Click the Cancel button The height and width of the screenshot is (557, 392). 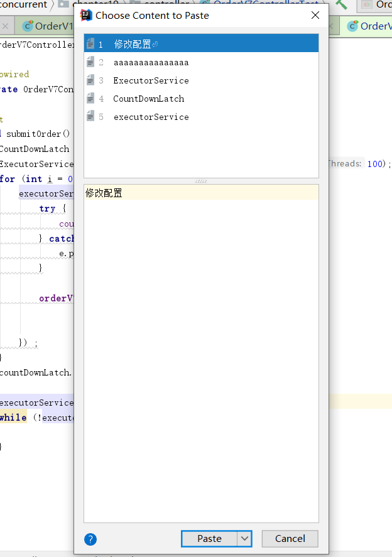(x=290, y=539)
